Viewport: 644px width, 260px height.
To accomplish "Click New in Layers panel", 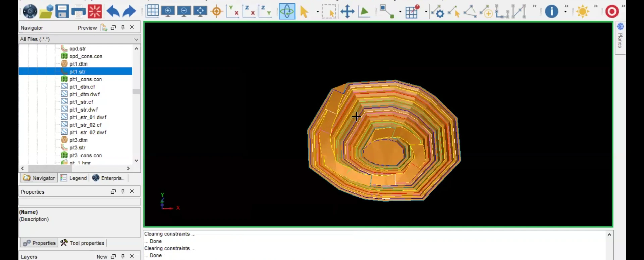I will pos(102,257).
